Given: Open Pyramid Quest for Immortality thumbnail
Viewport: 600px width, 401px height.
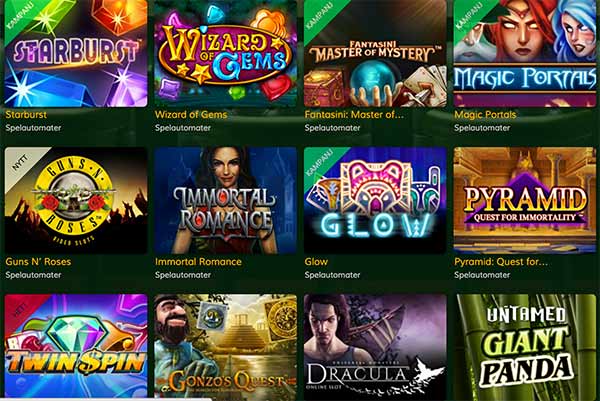Looking at the screenshot, I should (x=525, y=200).
